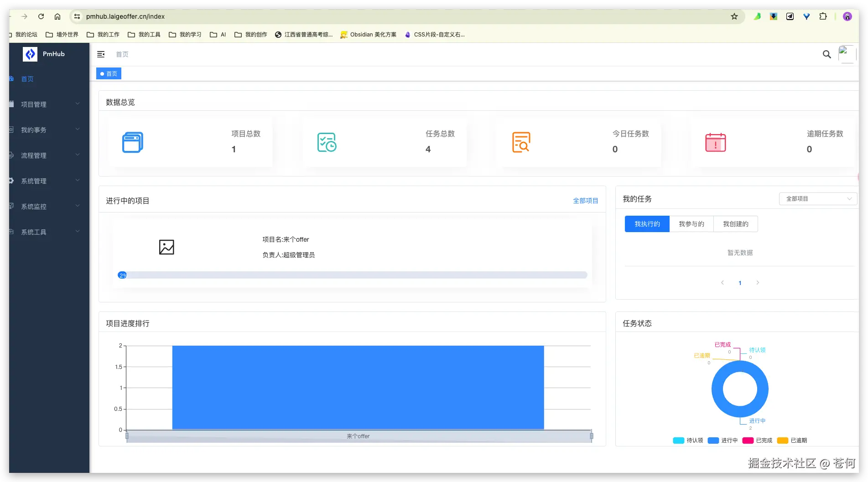Open browser extensions puzzle icon
The height and width of the screenshot is (482, 868).
coord(823,16)
